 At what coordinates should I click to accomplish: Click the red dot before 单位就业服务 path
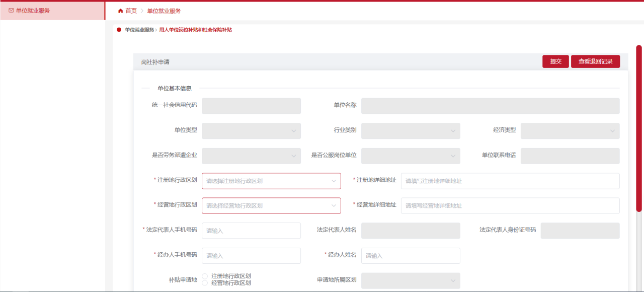[119, 30]
